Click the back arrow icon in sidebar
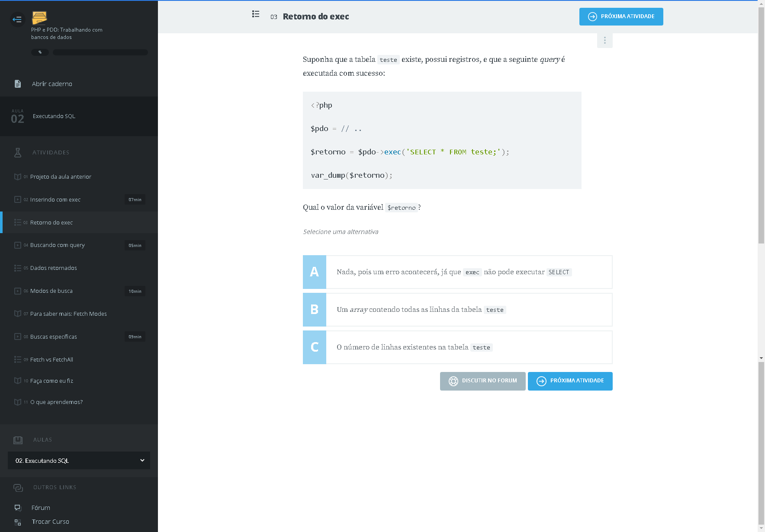The image size is (765, 532). point(17,19)
